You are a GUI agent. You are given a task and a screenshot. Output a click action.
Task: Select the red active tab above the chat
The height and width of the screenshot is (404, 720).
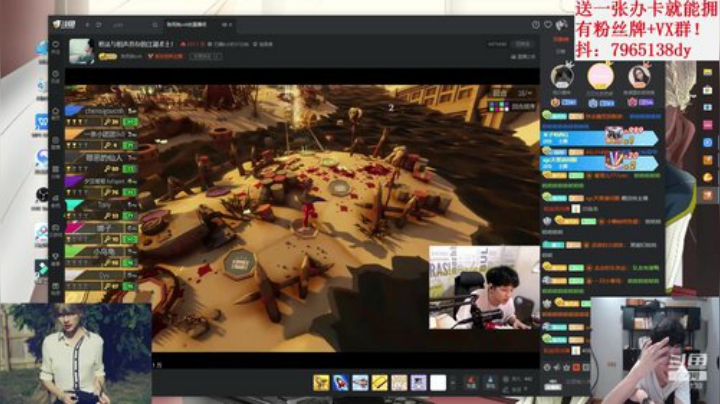tap(561, 40)
